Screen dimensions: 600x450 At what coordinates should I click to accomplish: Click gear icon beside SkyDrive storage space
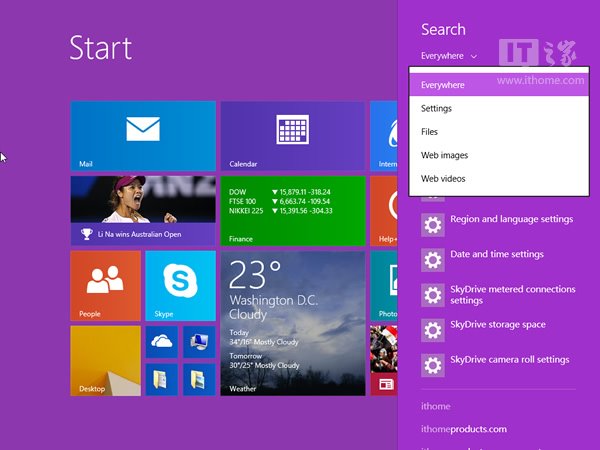tap(433, 330)
